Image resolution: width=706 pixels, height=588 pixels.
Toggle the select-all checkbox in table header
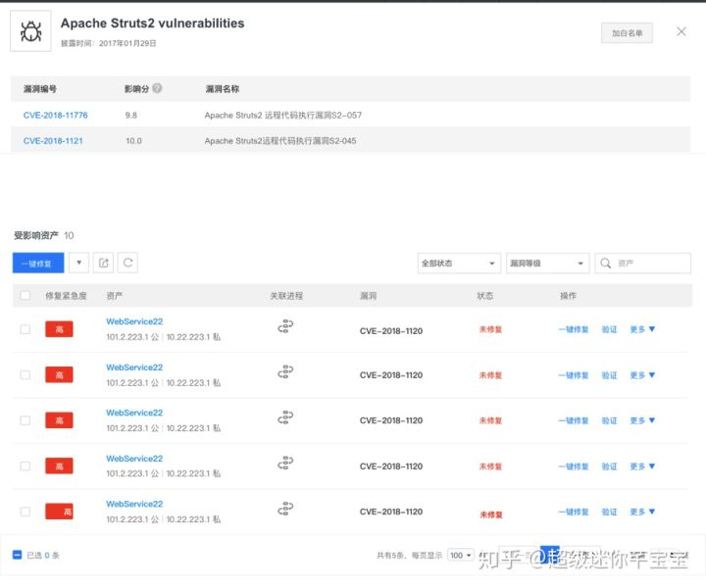pos(25,295)
